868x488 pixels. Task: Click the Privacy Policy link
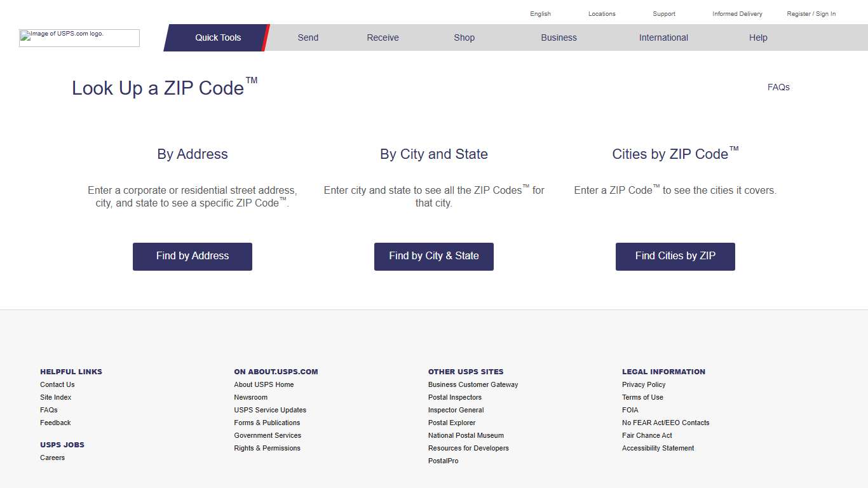pyautogui.click(x=643, y=384)
